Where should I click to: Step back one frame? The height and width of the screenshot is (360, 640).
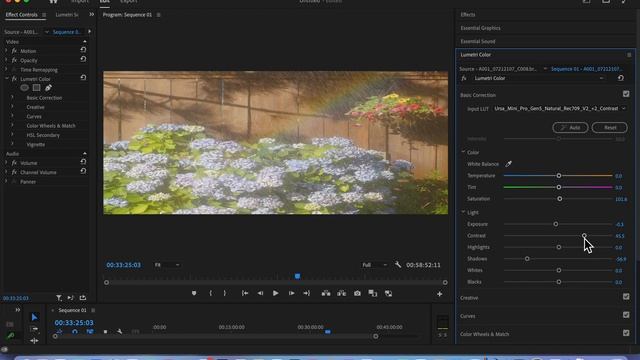[260, 293]
